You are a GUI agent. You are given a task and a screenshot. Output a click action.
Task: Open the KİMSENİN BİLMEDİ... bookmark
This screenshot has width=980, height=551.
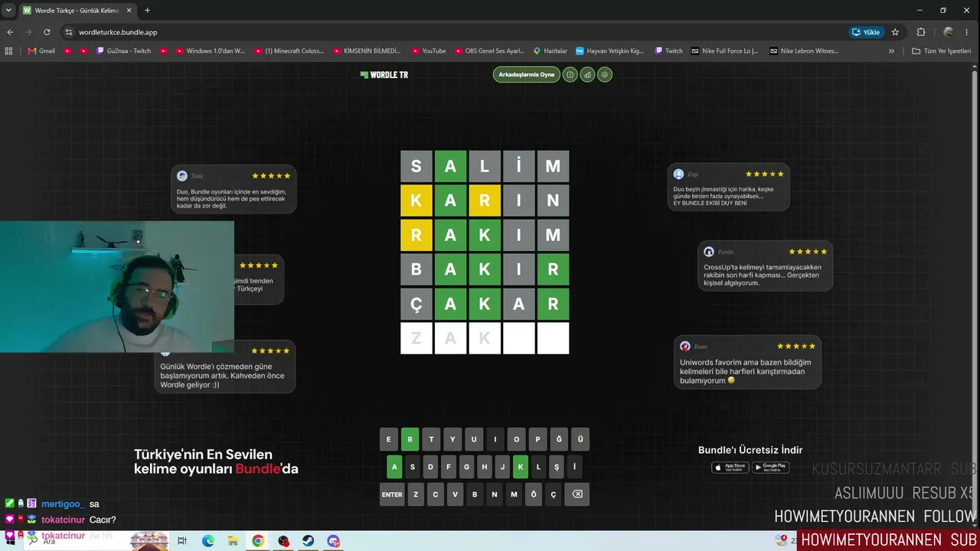[x=367, y=51]
